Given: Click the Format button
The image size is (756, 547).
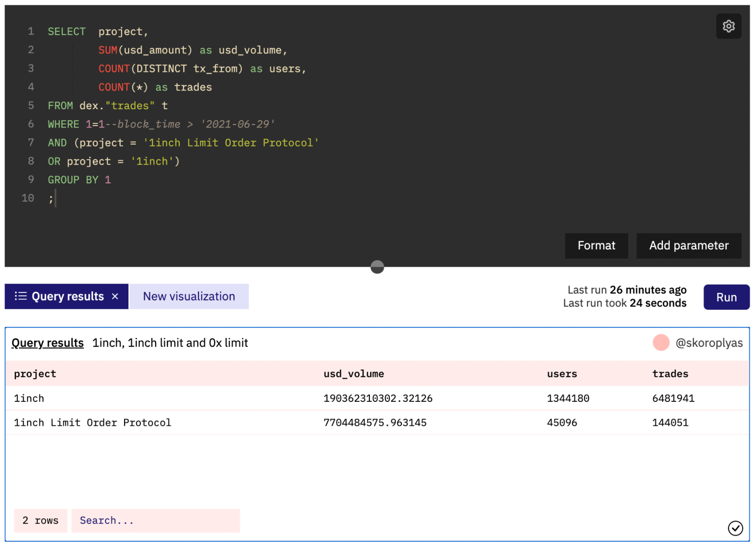Looking at the screenshot, I should (x=596, y=245).
